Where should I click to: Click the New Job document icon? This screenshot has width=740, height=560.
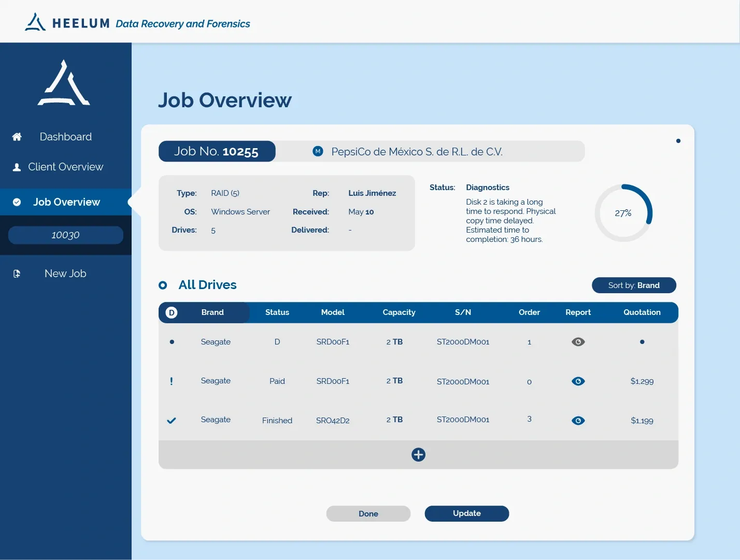tap(17, 274)
